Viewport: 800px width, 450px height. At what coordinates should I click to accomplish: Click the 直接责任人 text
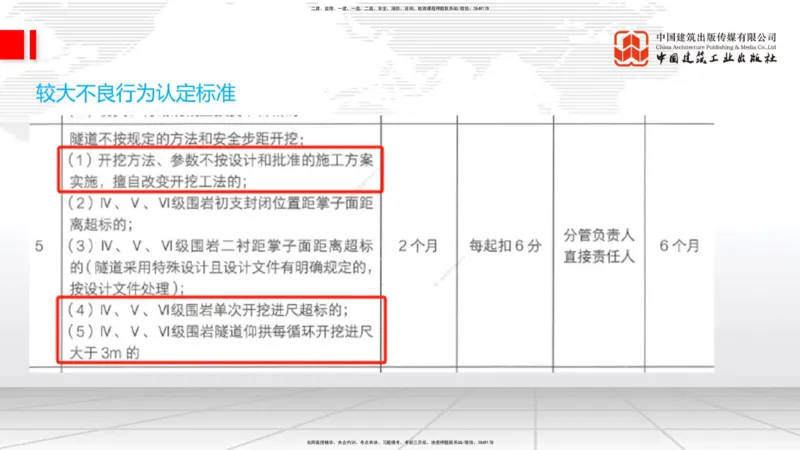pyautogui.click(x=599, y=257)
